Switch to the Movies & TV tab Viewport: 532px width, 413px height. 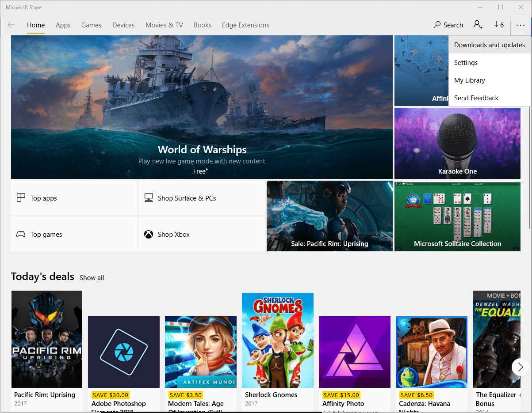click(x=164, y=25)
